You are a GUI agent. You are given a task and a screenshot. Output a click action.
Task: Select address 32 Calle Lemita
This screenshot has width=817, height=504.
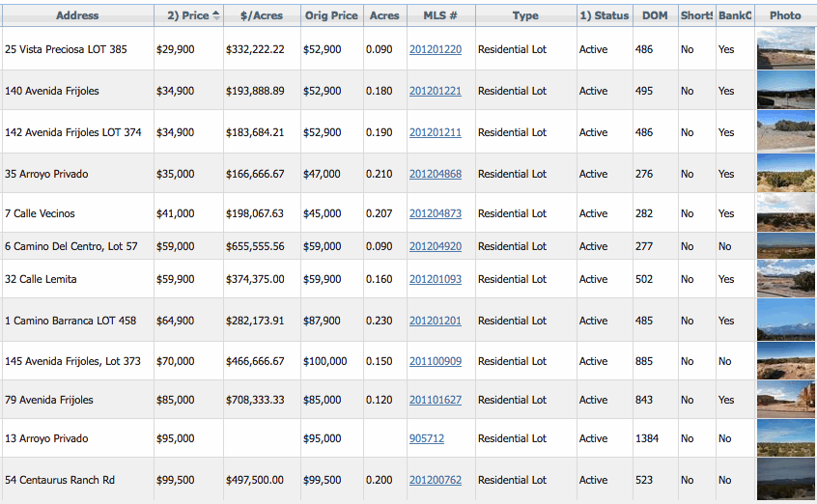[41, 279]
